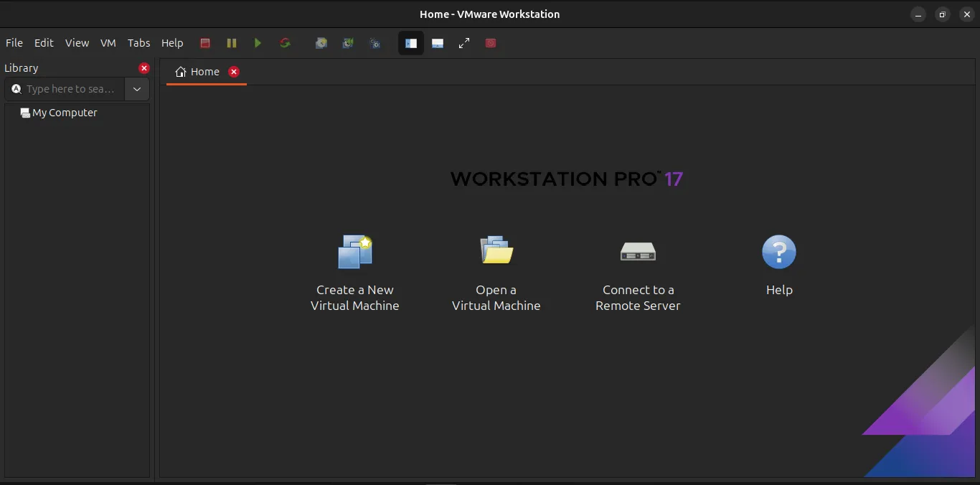Toggle the Library sidebar view icon
The image size is (980, 485).
[x=411, y=43]
